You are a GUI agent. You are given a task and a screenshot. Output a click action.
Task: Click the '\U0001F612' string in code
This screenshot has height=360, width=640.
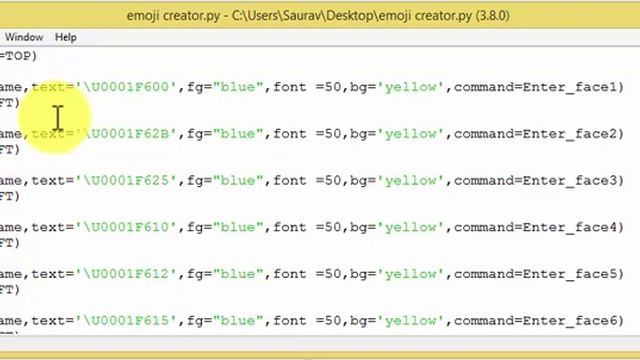pos(127,274)
